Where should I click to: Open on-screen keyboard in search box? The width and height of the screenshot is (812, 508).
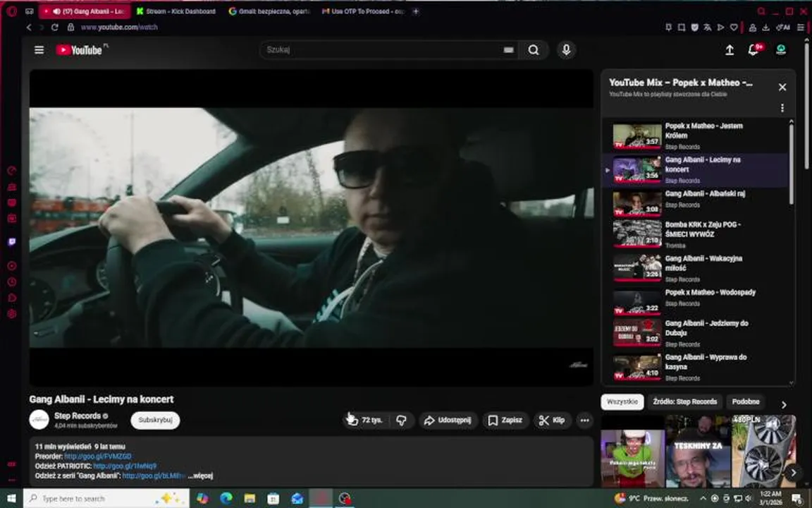point(508,50)
